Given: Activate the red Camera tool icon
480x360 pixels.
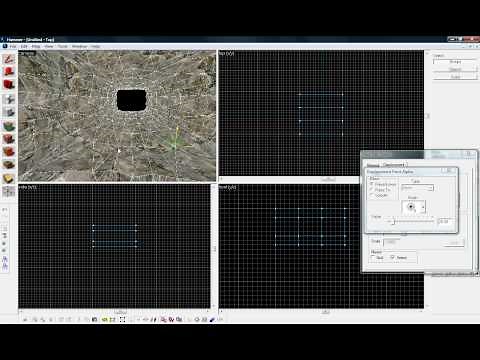Looking at the screenshot, I should point(9,85).
